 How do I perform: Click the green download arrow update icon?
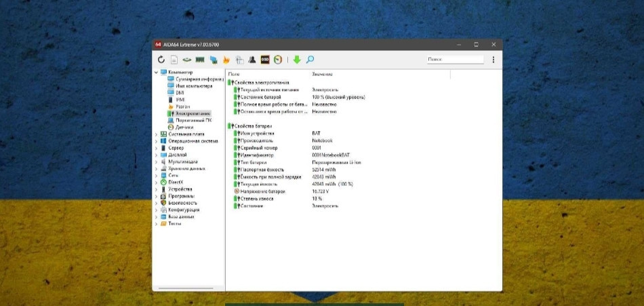(296, 60)
